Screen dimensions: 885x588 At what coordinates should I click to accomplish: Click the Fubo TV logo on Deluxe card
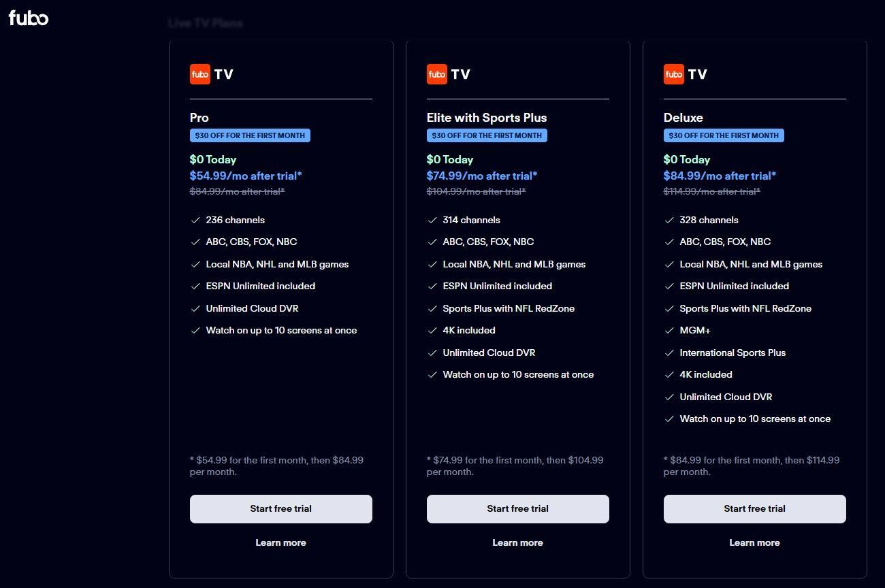coord(686,74)
